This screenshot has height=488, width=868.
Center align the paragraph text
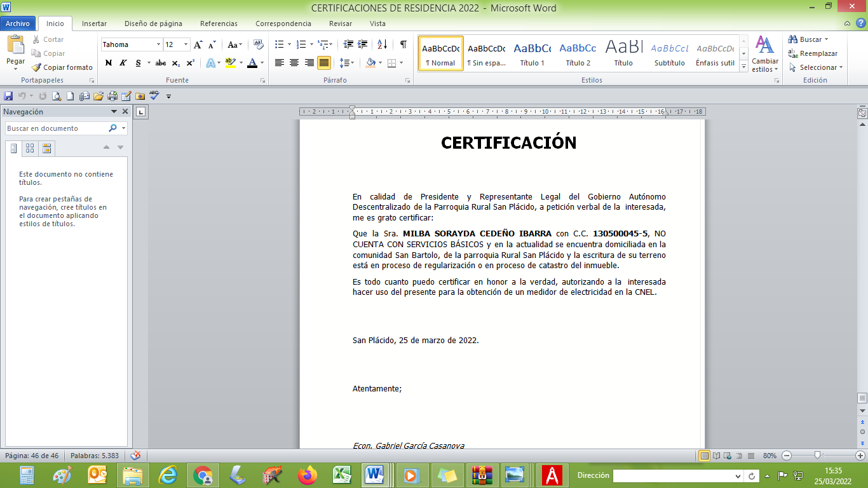(x=294, y=63)
